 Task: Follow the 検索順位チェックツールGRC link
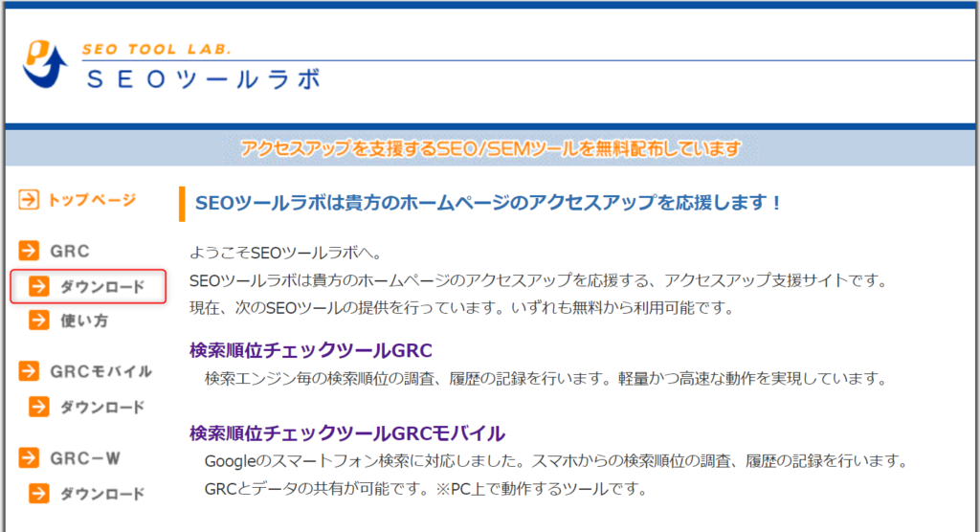point(311,350)
